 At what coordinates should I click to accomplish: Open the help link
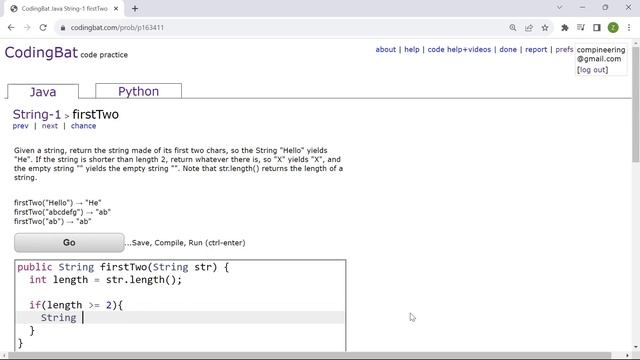(x=412, y=49)
